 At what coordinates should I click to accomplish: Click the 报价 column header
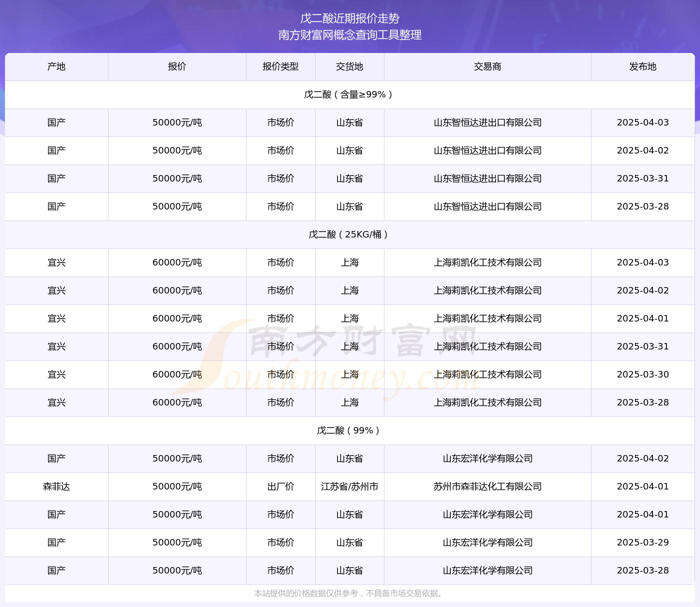[177, 66]
